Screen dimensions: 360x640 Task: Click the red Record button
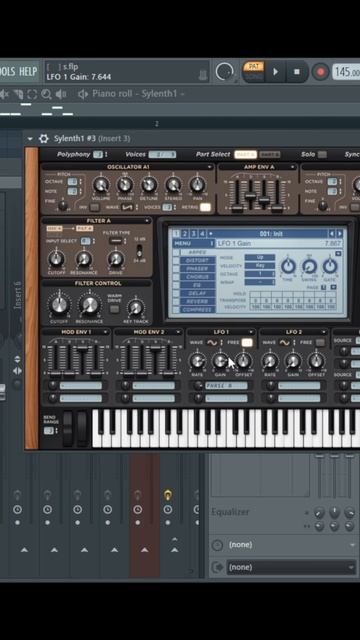click(x=320, y=72)
